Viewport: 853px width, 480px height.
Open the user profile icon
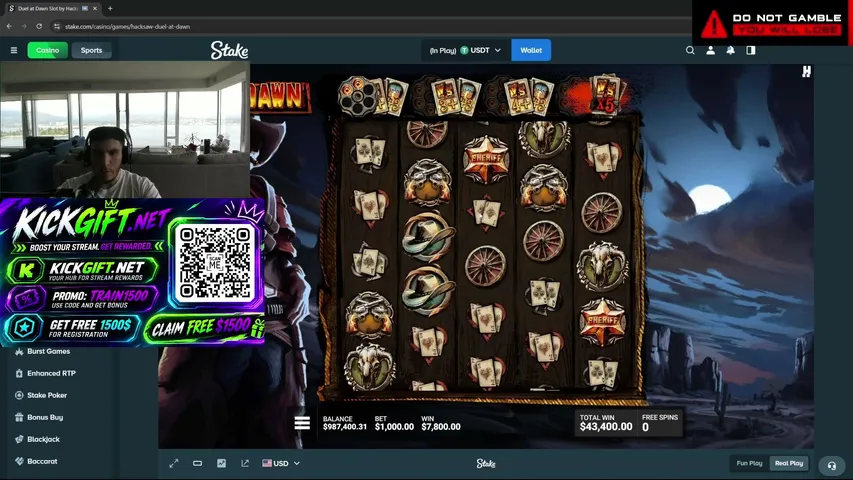point(710,50)
